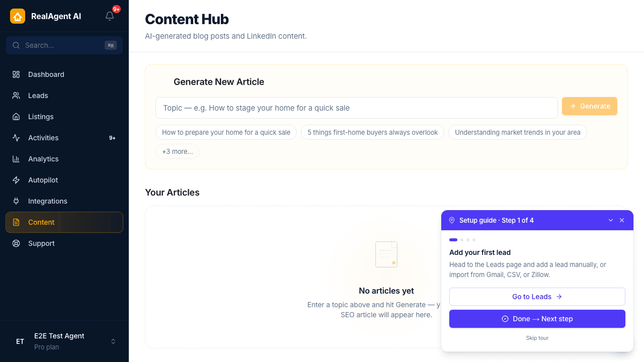Click the article topic input field

(357, 108)
